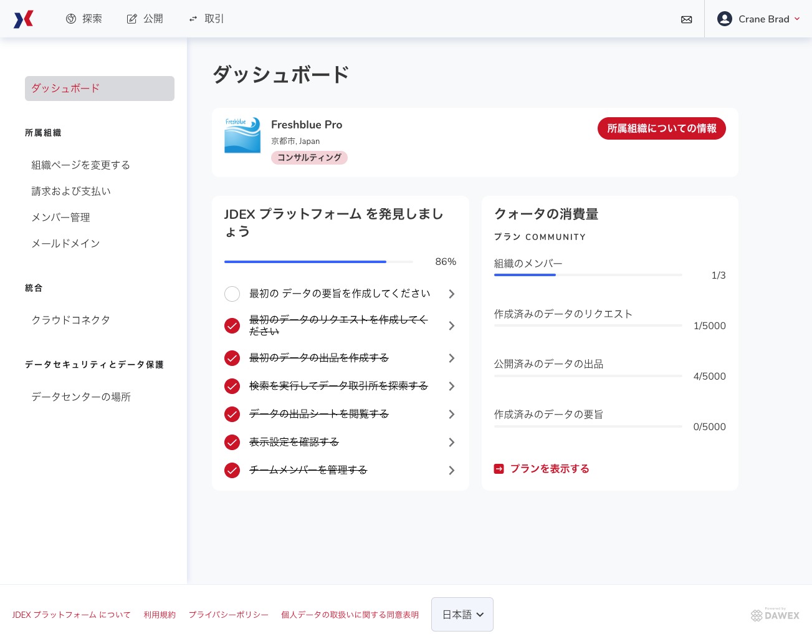
Task: Click the 検索を実行してデータ取引所を探索する task text
Action: tap(338, 386)
